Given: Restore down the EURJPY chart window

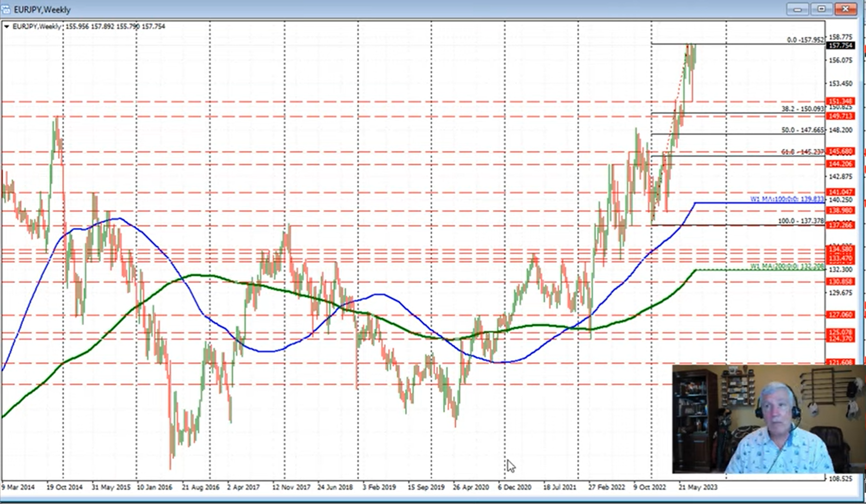Looking at the screenshot, I should 821,9.
